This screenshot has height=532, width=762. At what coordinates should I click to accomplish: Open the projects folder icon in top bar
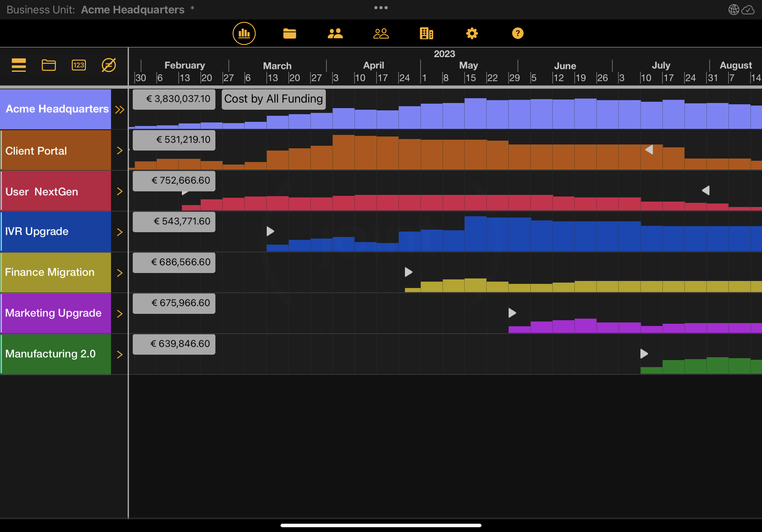tap(289, 33)
